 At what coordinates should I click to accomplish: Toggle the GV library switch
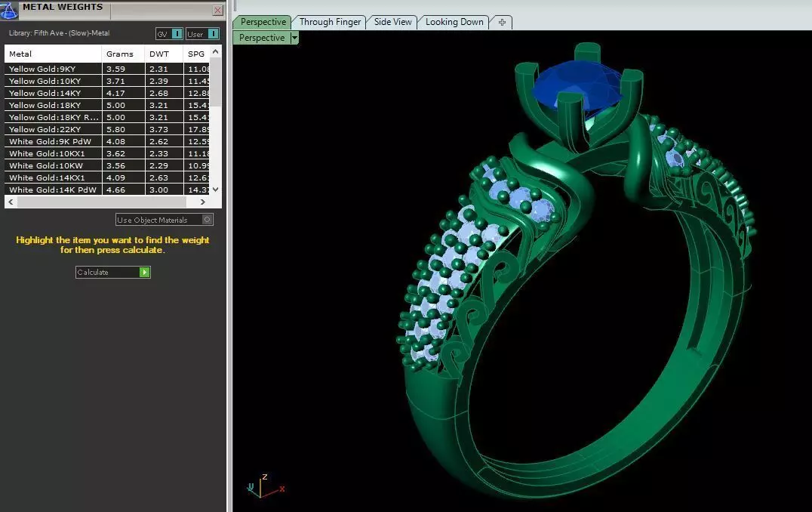coord(169,34)
